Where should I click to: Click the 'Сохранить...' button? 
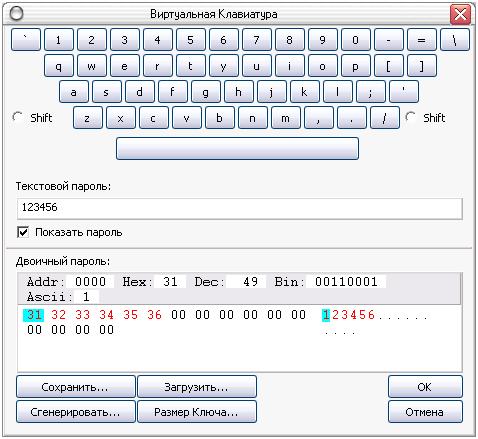(76, 387)
